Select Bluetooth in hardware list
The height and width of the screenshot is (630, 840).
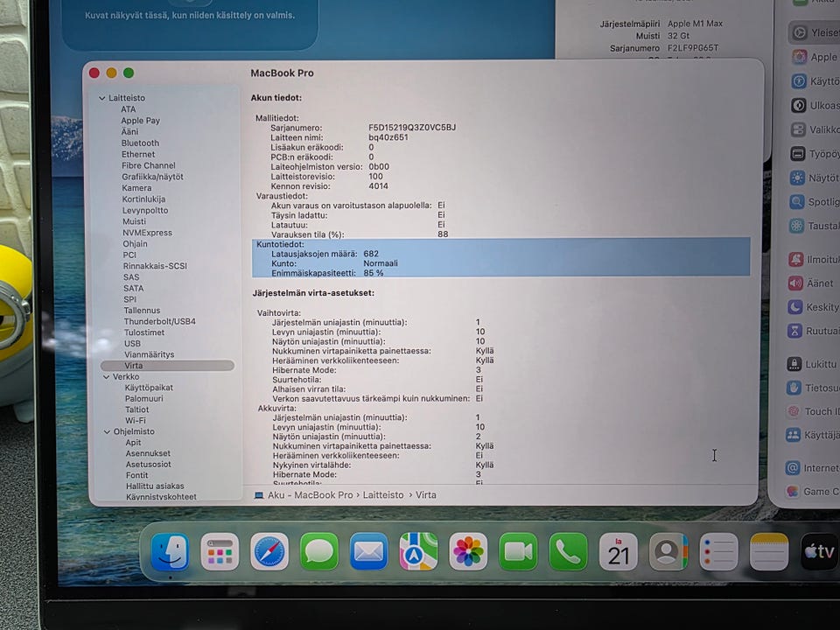pos(140,143)
